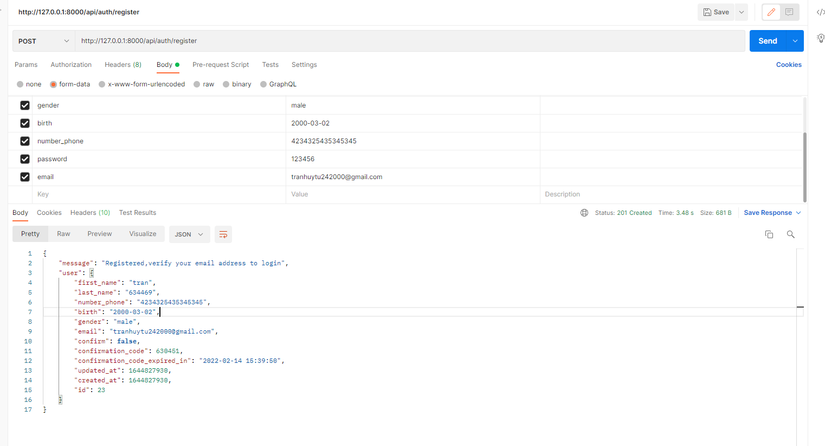Click the Save floppy disk icon
825x446 pixels.
click(707, 12)
